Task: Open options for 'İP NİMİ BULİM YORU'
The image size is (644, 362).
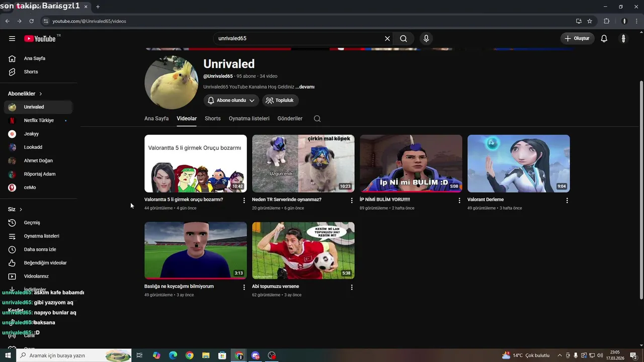Action: 459,201
